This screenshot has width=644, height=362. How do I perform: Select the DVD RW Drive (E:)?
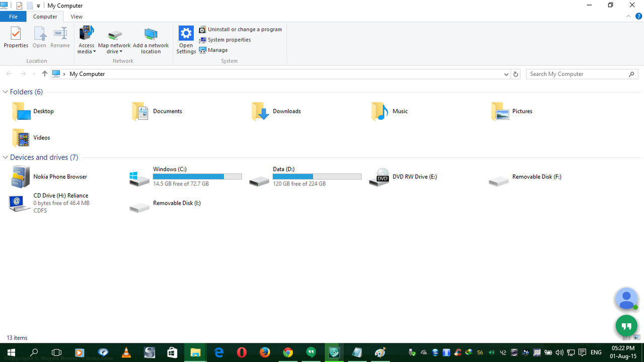(x=403, y=177)
